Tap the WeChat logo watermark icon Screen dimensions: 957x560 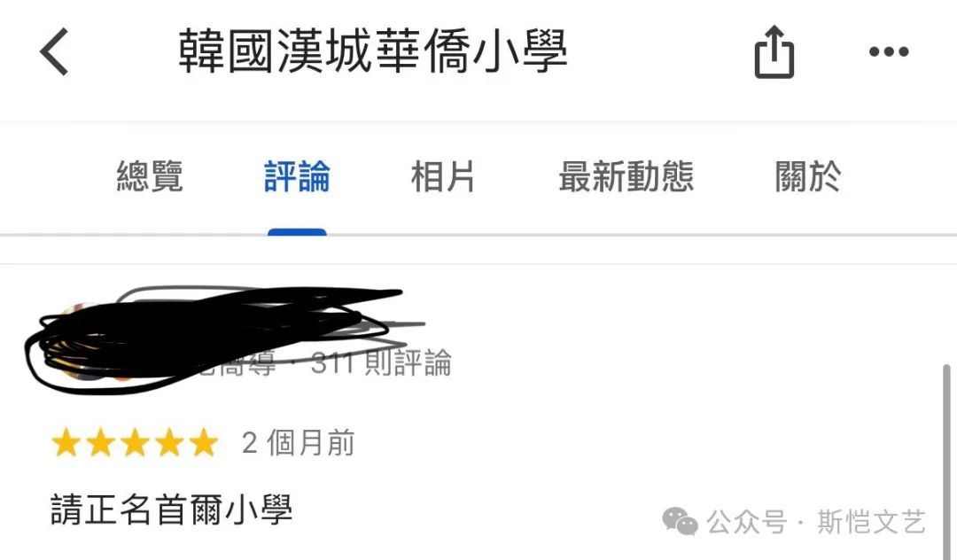[x=680, y=522]
